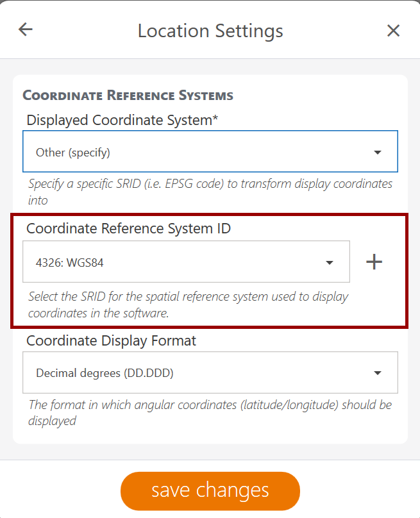Click the 'Coordinate Display Format' label
Screen dimensions: 420x518
pos(111,340)
